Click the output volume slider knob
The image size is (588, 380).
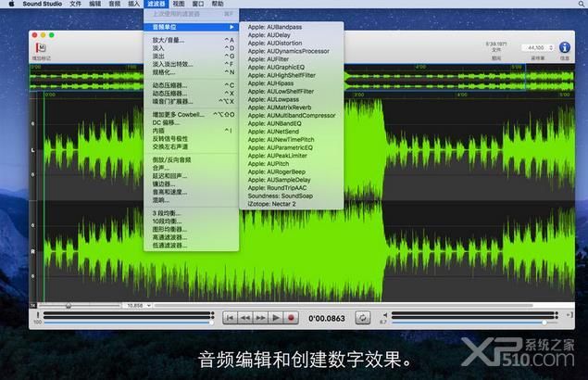coord(544,323)
